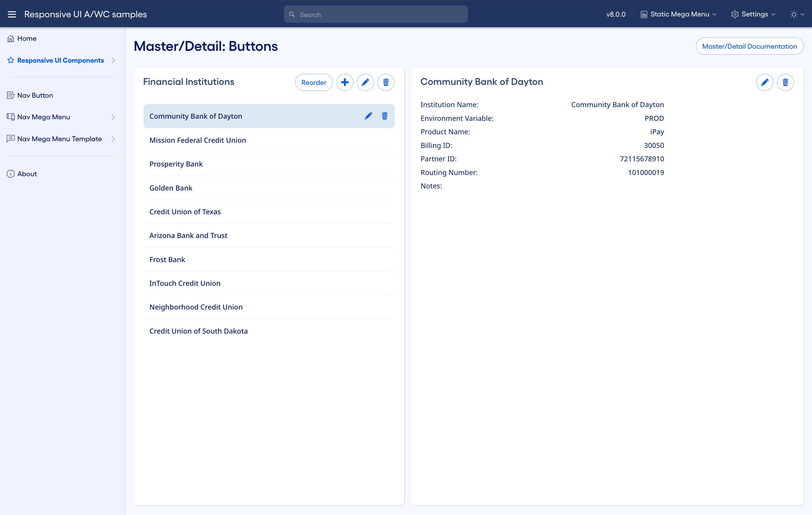Click the Reorder button
This screenshot has height=515, width=812.
pos(314,82)
